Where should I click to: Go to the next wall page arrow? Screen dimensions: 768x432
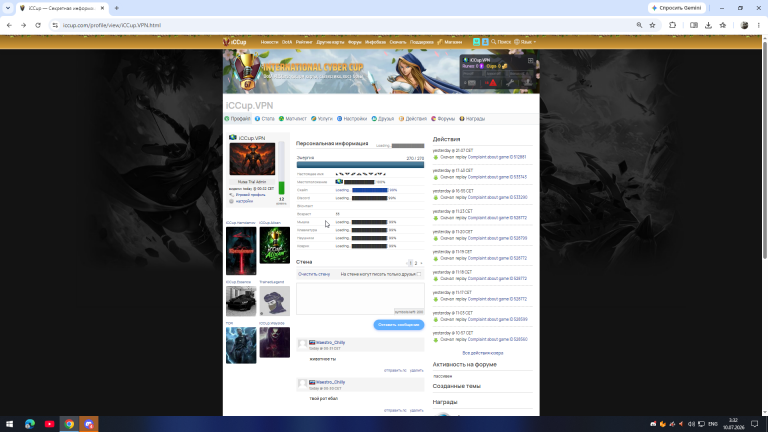(x=421, y=263)
